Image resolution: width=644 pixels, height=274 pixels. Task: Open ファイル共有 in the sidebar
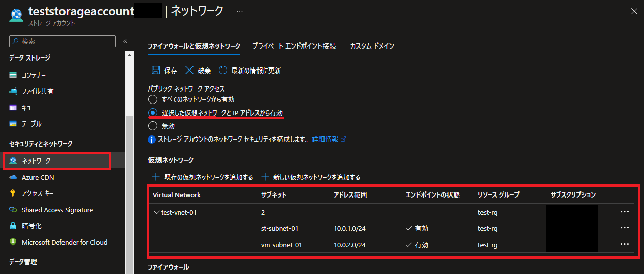click(38, 91)
